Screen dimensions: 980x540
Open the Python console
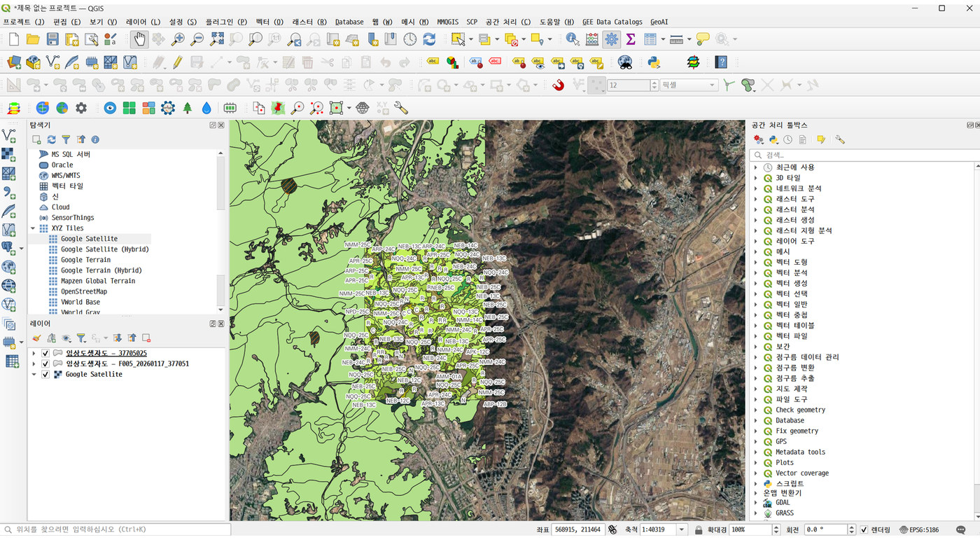click(654, 62)
